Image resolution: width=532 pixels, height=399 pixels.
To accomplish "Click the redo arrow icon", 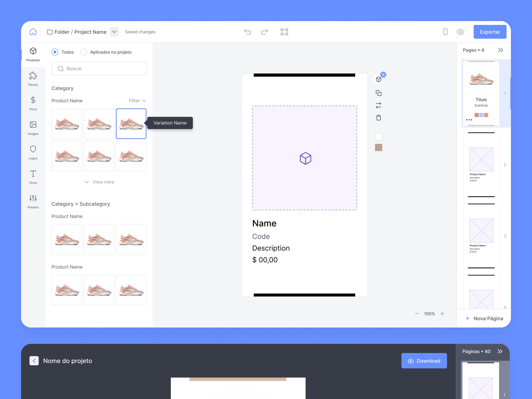I will click(264, 32).
